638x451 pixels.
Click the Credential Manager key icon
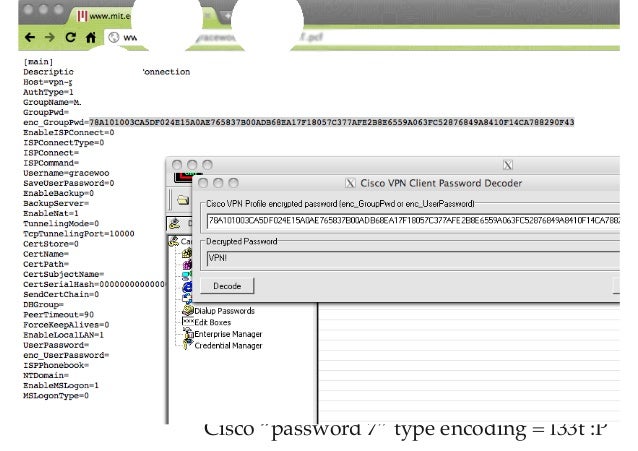point(187,345)
